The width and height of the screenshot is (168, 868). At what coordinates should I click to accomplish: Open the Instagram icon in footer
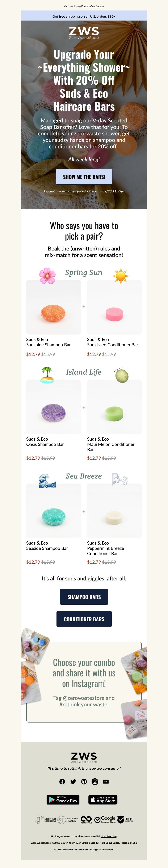(95, 781)
